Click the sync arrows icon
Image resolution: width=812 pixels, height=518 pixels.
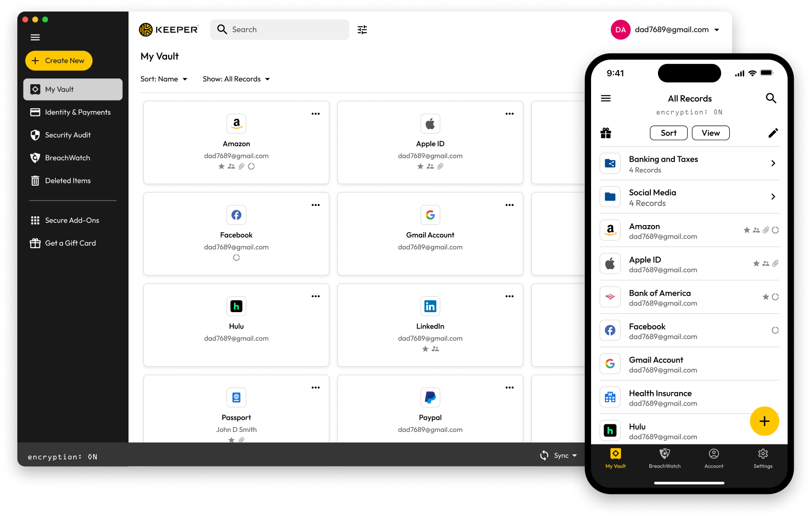tap(544, 455)
